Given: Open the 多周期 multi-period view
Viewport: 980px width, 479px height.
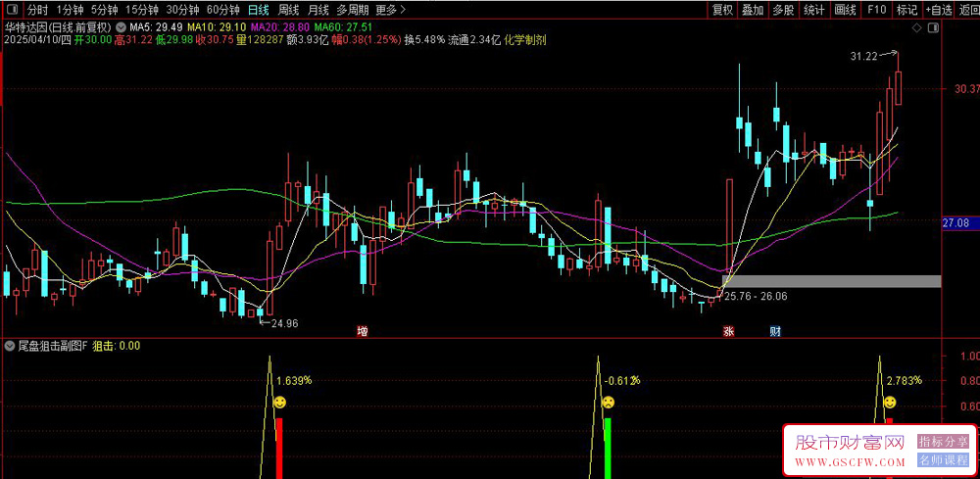Looking at the screenshot, I should [x=353, y=10].
